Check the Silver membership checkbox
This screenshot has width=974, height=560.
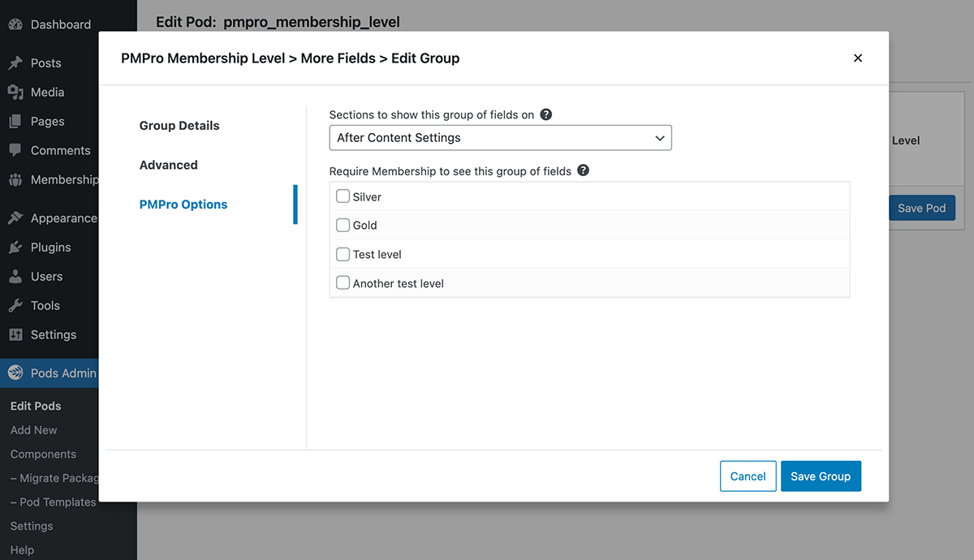343,196
